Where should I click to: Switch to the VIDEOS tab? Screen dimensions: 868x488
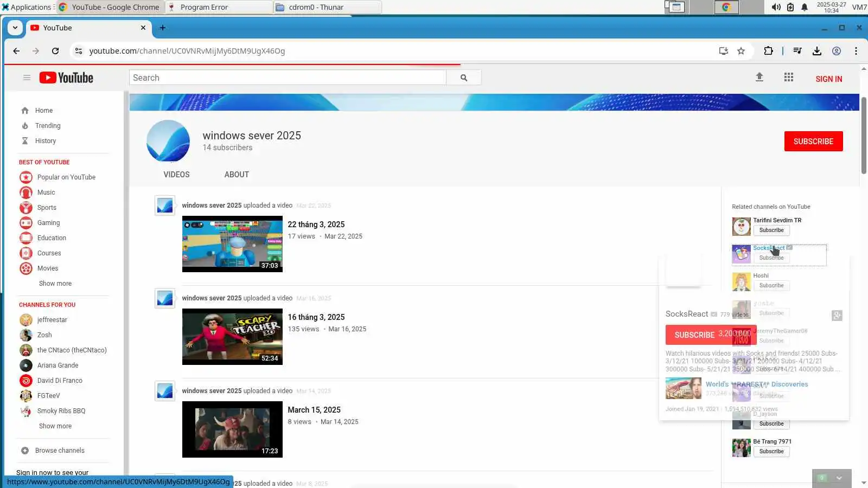point(177,175)
